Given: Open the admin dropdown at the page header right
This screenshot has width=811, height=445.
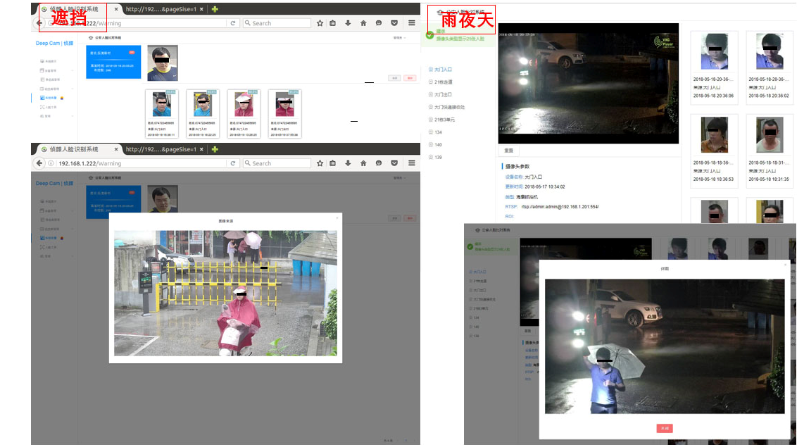Looking at the screenshot, I should [x=400, y=38].
